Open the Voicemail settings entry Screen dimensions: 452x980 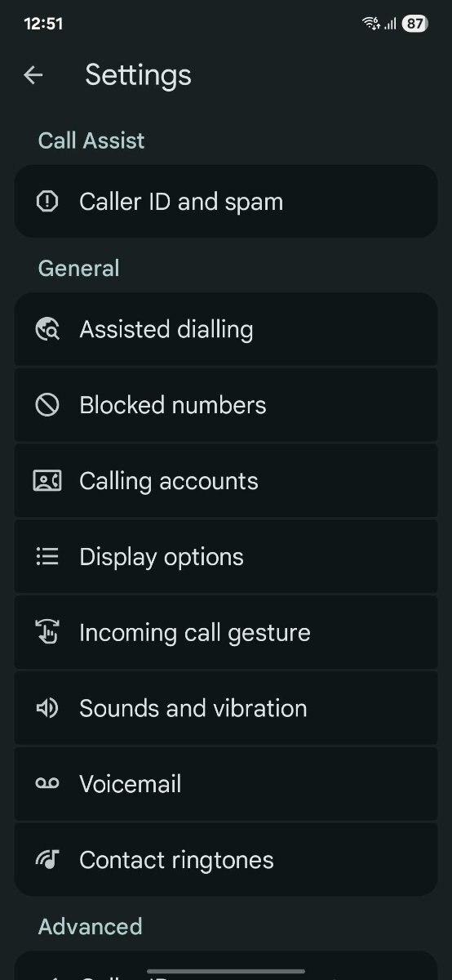click(226, 784)
